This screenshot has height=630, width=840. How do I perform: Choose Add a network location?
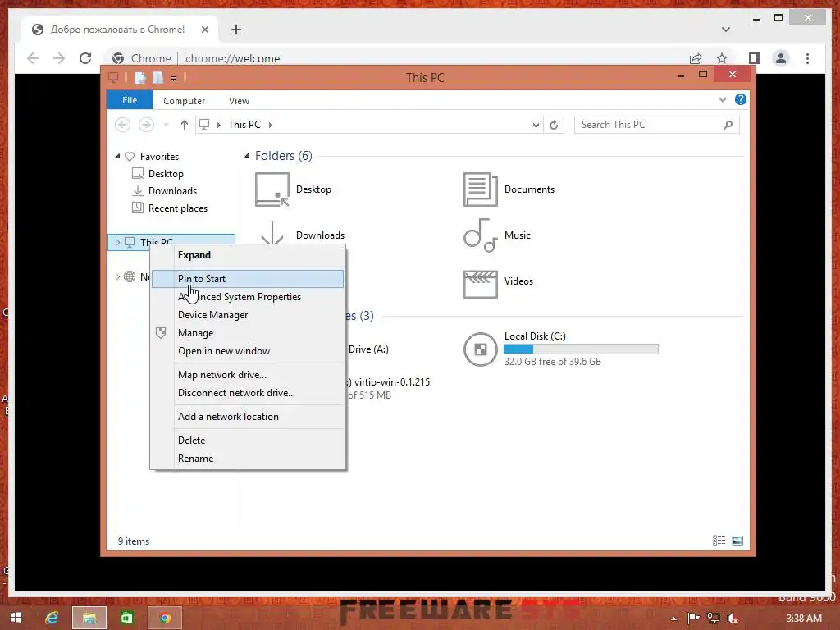[x=248, y=416]
